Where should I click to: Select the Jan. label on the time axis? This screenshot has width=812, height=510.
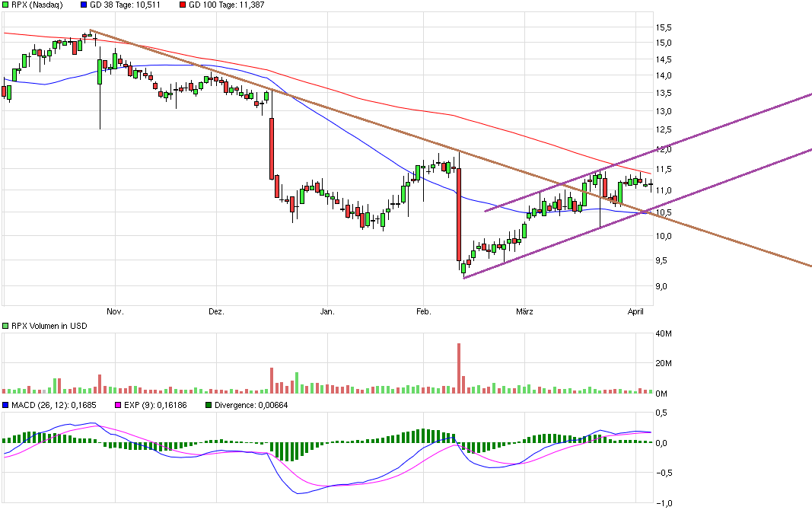point(327,311)
